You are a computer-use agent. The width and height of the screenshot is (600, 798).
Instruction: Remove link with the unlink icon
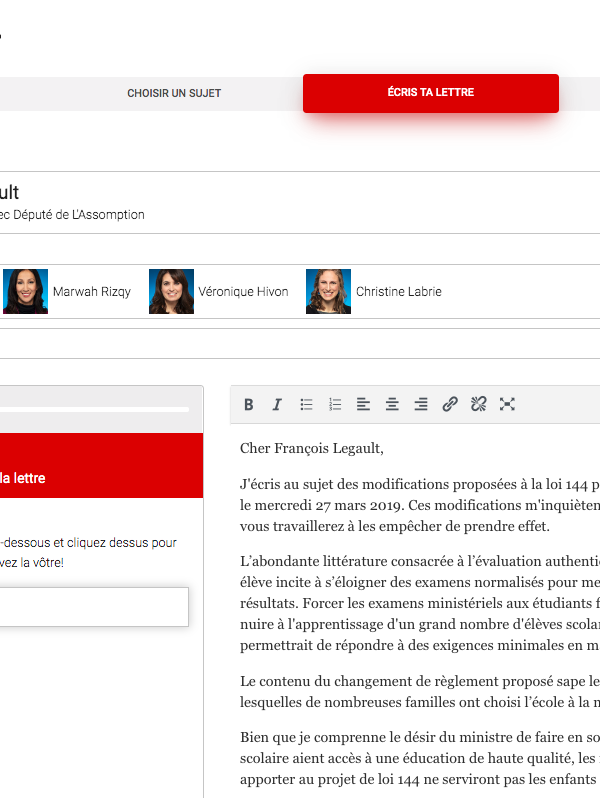click(478, 404)
